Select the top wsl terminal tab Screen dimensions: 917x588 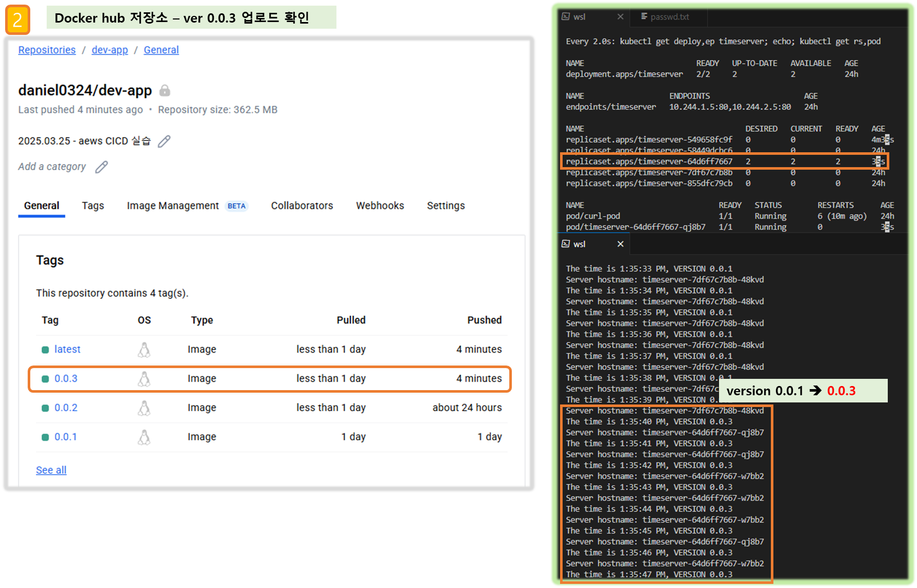(x=593, y=17)
